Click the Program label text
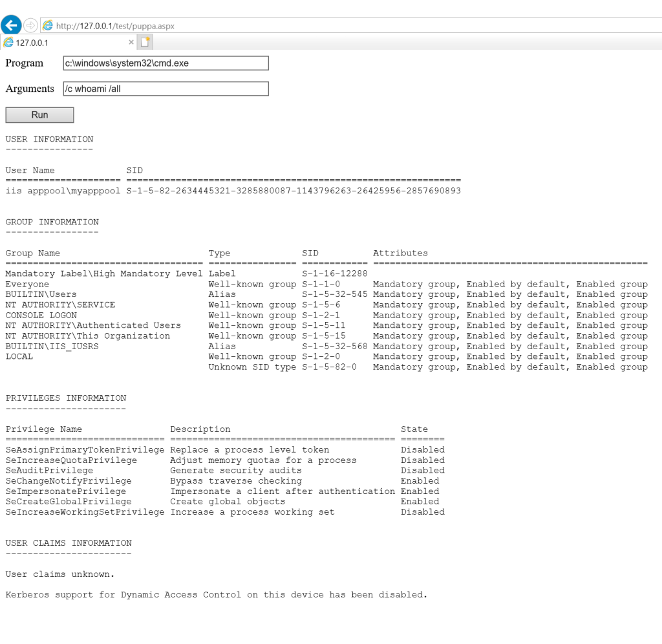Viewport: 662px width, 644px height. (x=25, y=63)
